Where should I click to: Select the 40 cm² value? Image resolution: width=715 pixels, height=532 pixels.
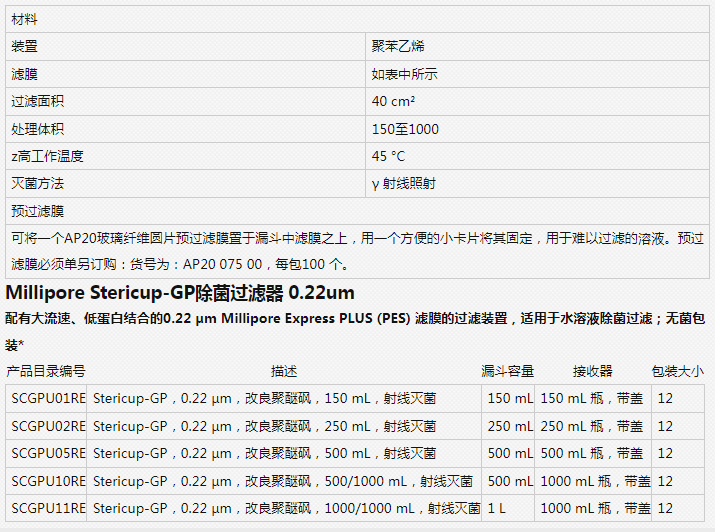393,101
